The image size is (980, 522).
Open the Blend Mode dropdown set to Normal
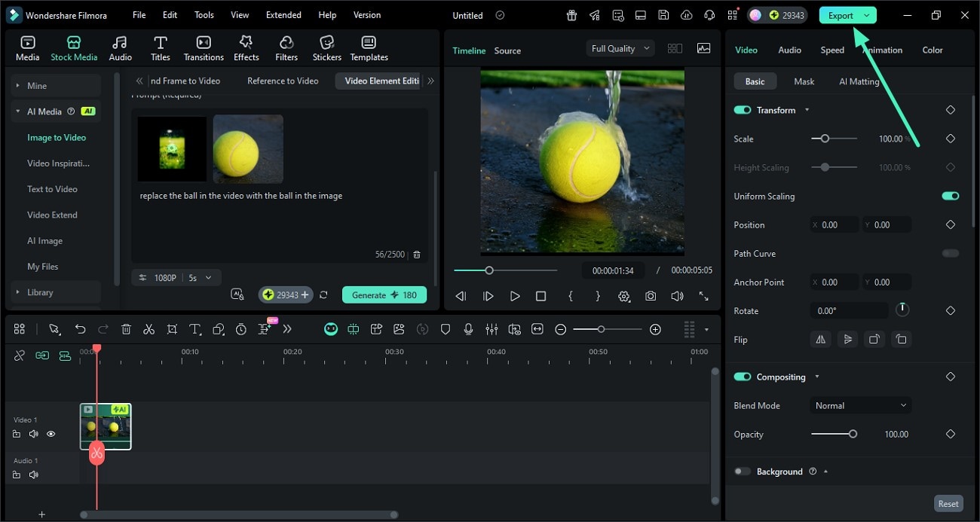click(860, 405)
